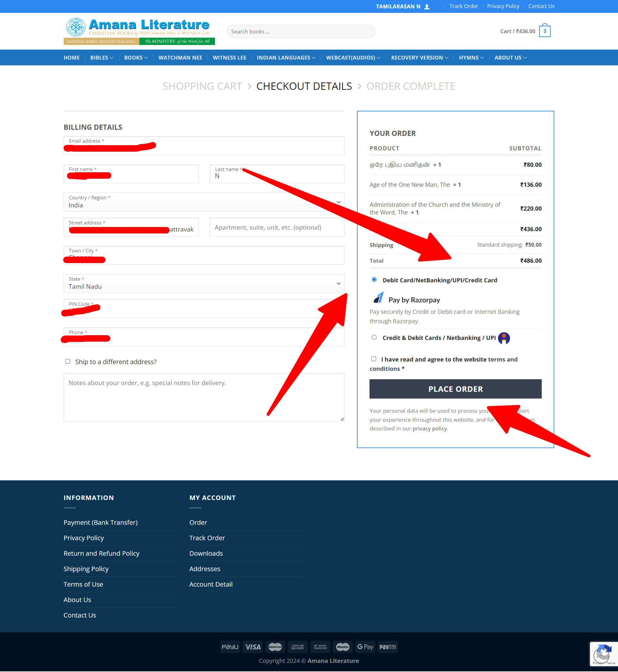Viewport: 618px width, 672px height.
Task: Expand the INDIAN LANGUAGES menu
Action: coord(286,58)
